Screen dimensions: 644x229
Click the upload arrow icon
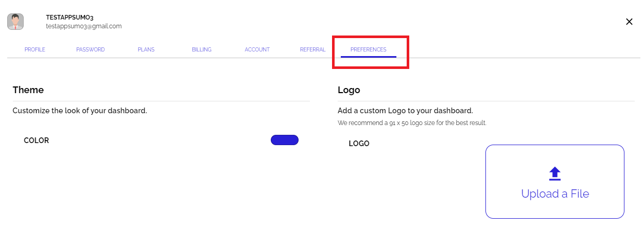point(554,174)
